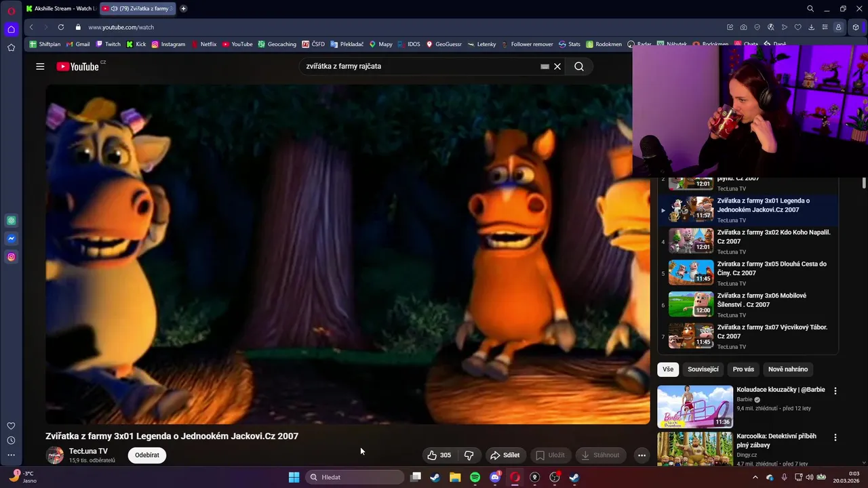Open the on-screen keyboard icon in search box
The height and width of the screenshot is (488, 868).
coord(545,66)
